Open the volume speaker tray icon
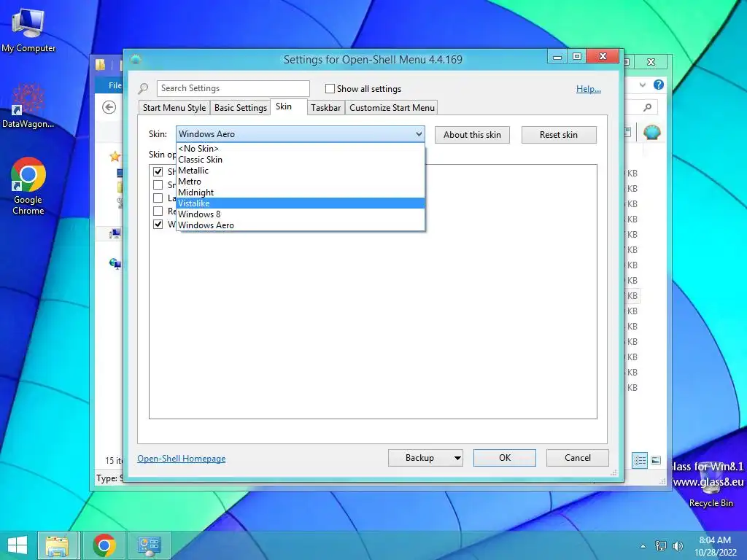 click(x=678, y=545)
